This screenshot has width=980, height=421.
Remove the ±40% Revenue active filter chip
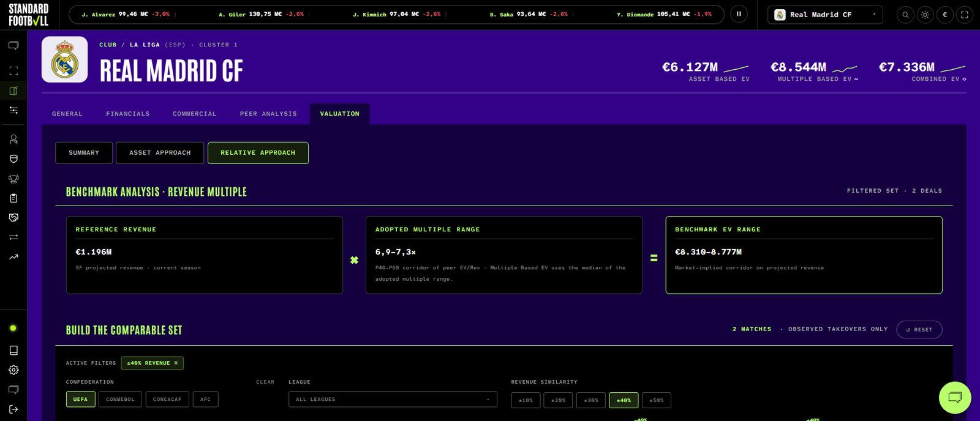176,363
